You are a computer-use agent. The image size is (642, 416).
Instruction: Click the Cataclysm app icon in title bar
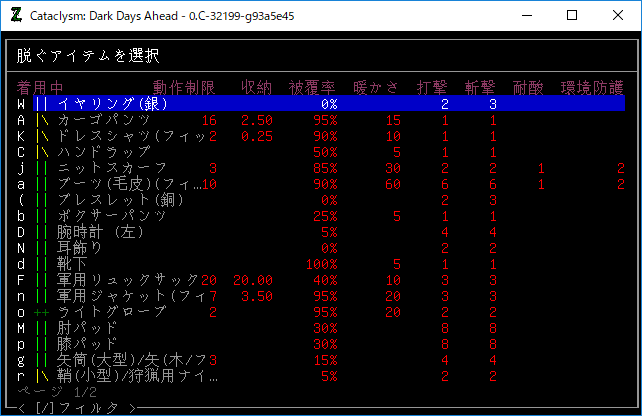coord(16,15)
